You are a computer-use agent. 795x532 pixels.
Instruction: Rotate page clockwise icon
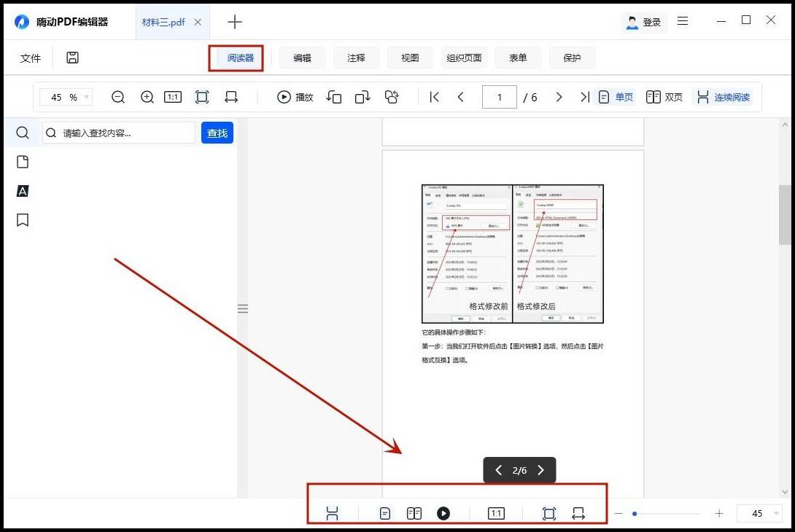(362, 97)
